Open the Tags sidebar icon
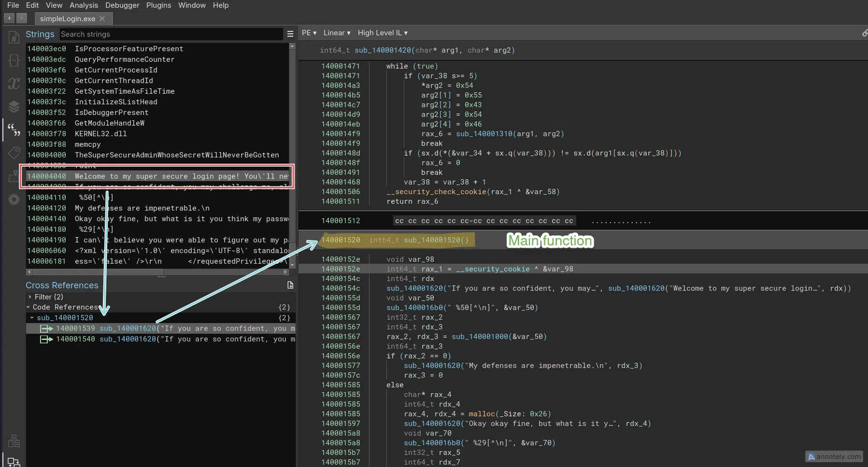Image resolution: width=868 pixels, height=467 pixels. (14, 153)
